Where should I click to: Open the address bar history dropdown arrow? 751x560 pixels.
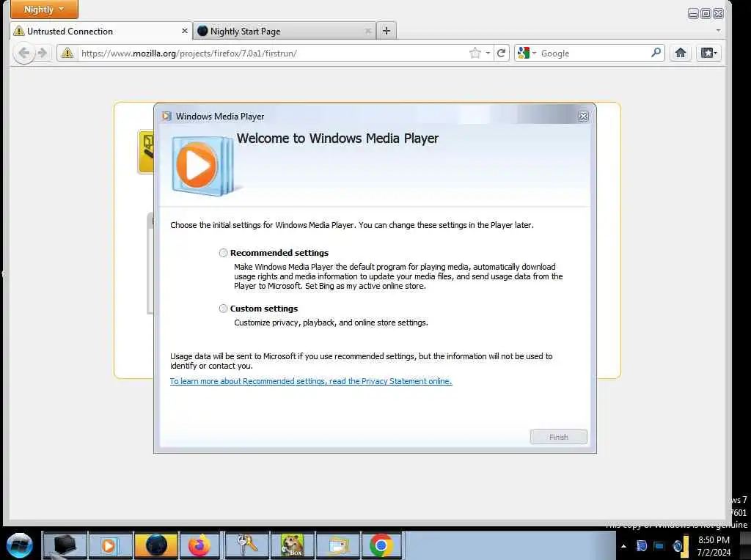pos(488,53)
